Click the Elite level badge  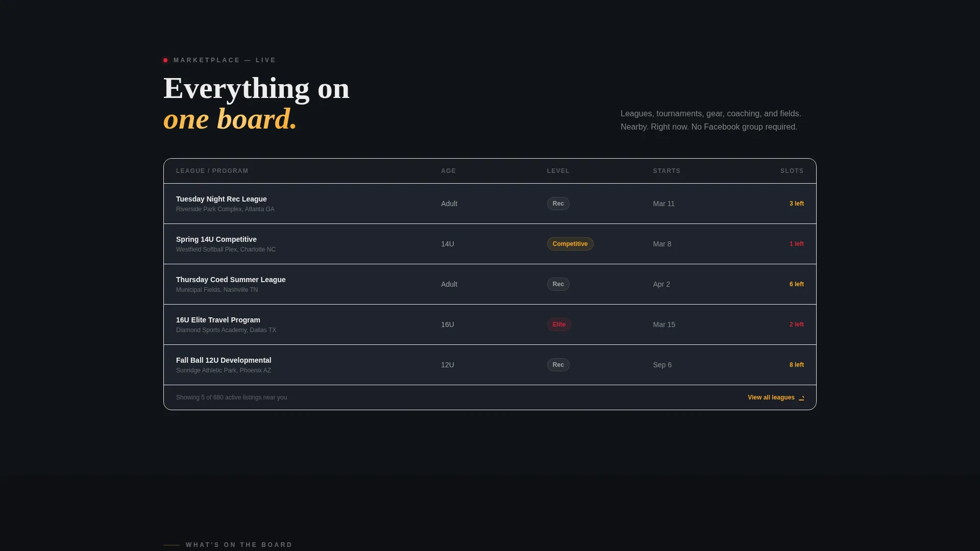[559, 324]
